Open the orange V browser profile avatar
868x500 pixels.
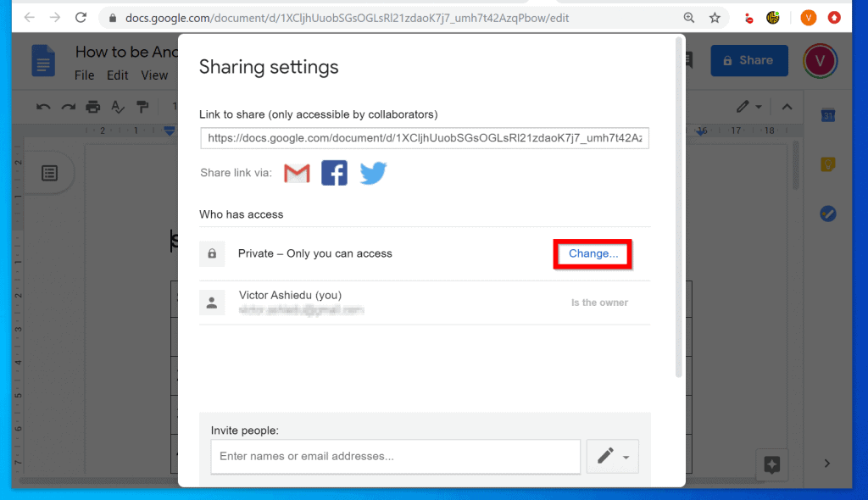click(808, 18)
